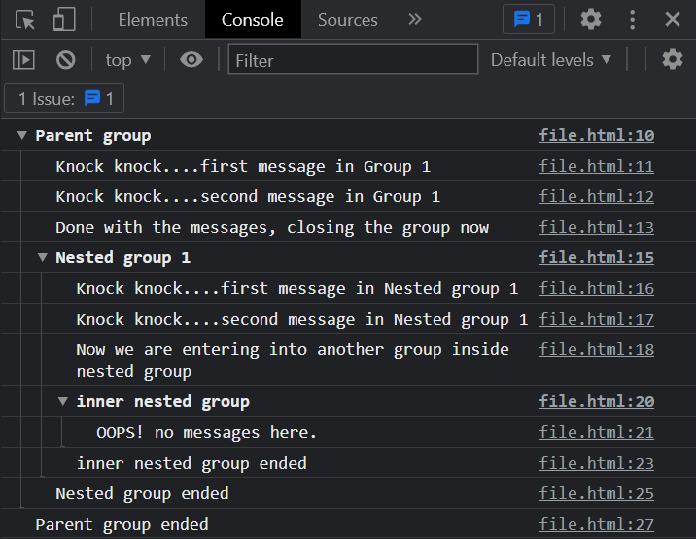Image resolution: width=697 pixels, height=539 pixels.
Task: Collapse Nested group 1
Action: tap(42, 258)
